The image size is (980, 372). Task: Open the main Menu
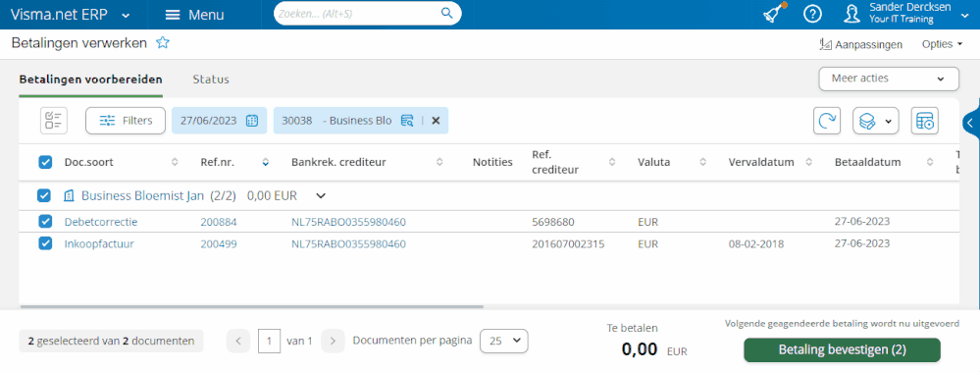point(194,15)
